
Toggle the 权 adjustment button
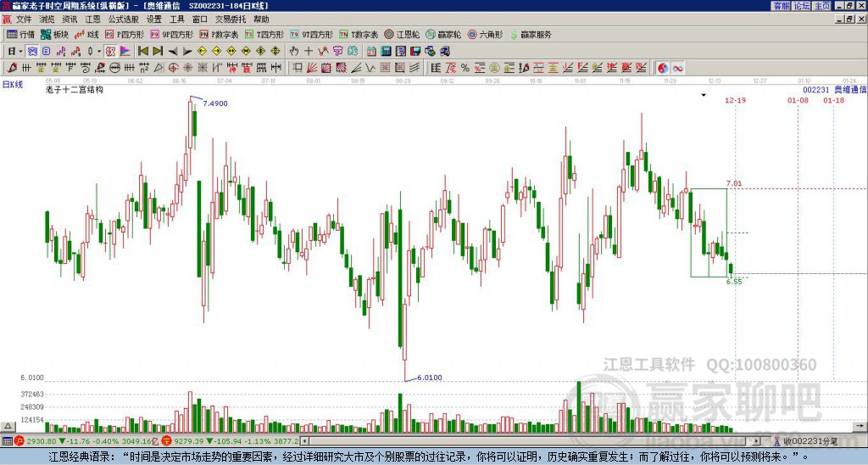110,52
